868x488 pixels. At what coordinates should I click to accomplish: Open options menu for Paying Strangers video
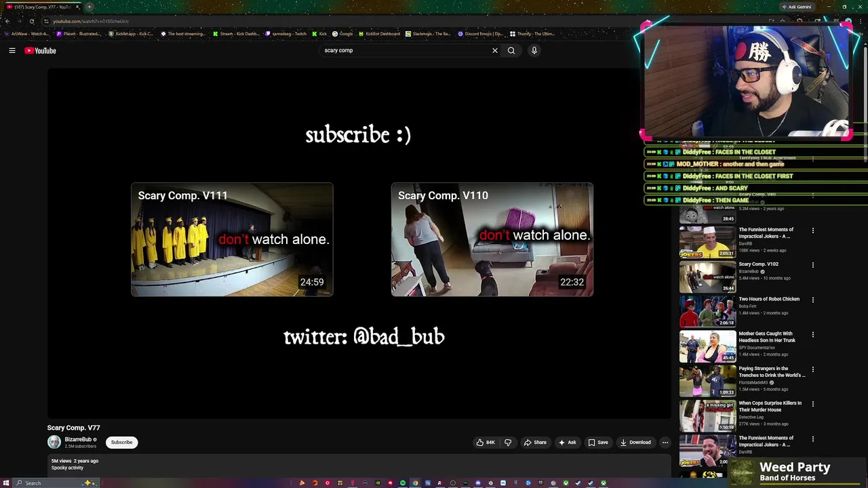(813, 369)
